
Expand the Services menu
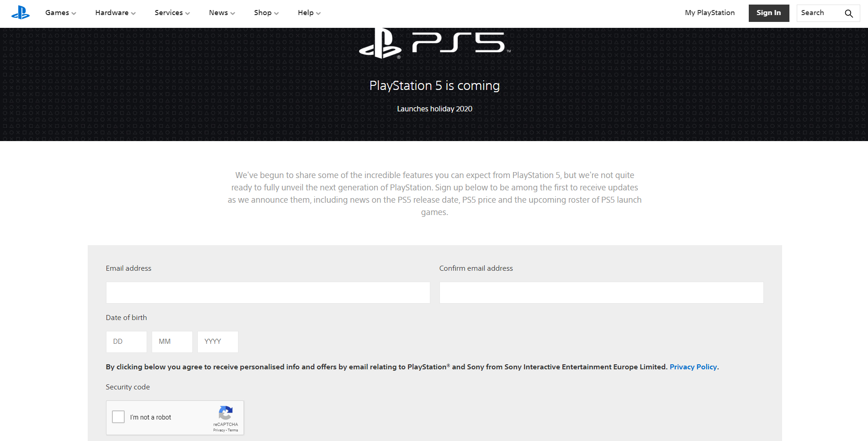(x=172, y=13)
